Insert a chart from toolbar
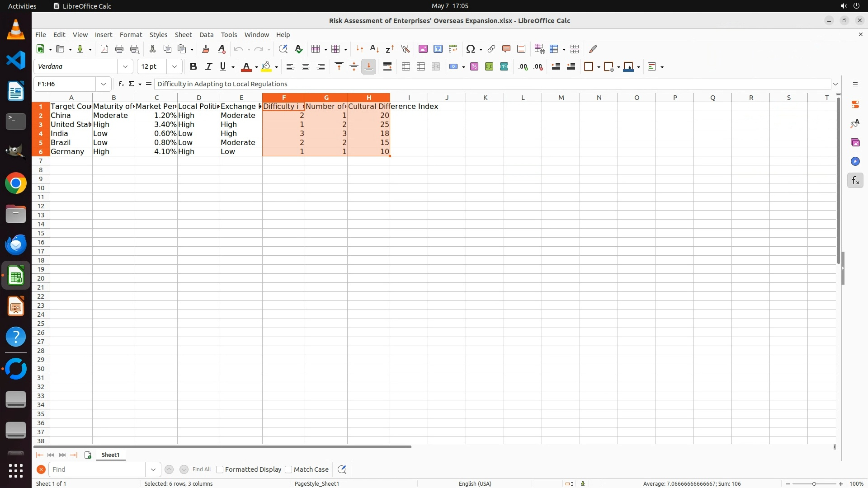 (438, 49)
